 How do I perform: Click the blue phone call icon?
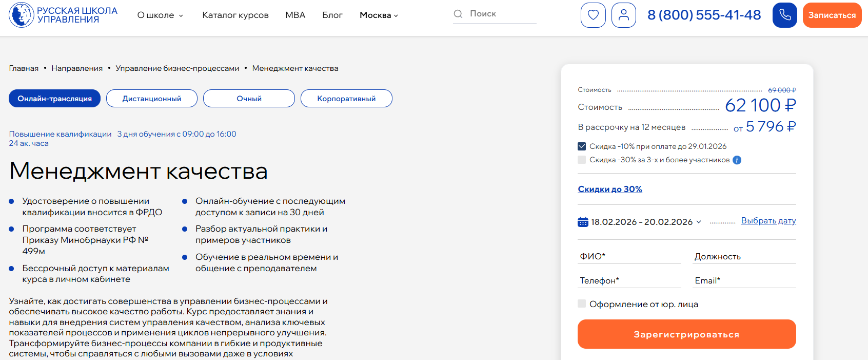click(784, 15)
